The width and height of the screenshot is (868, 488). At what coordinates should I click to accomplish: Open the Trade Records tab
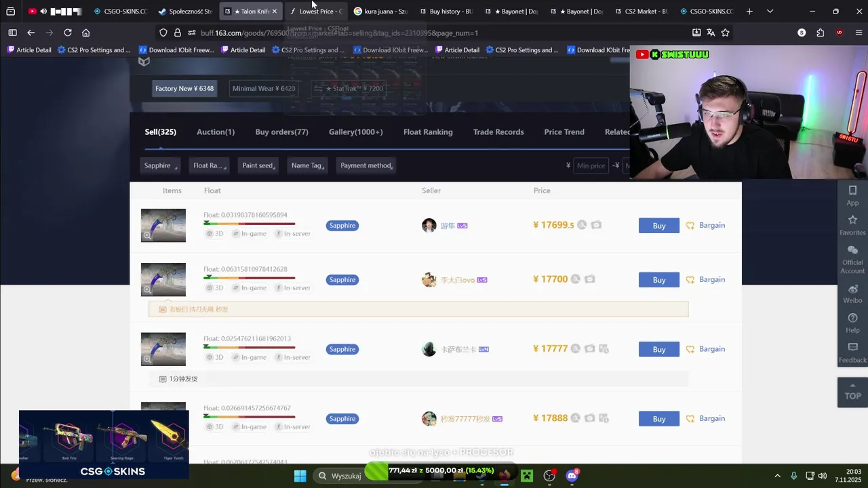click(498, 132)
